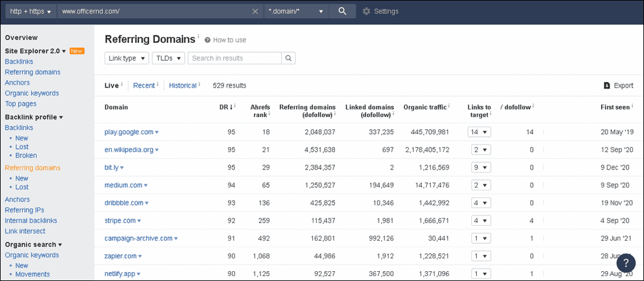
Task: Expand Links to target dropdown for bit.ly
Action: point(481,167)
